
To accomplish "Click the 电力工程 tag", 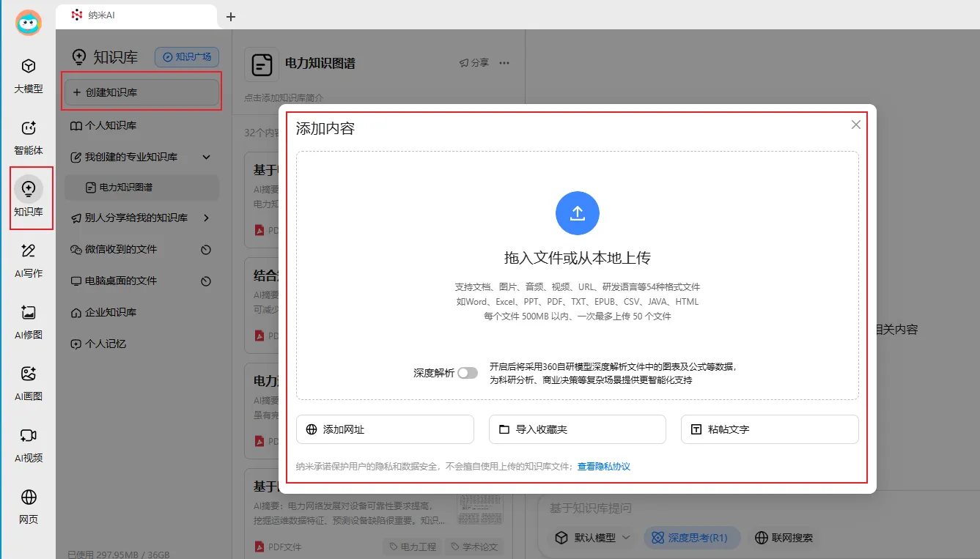I will [x=413, y=547].
